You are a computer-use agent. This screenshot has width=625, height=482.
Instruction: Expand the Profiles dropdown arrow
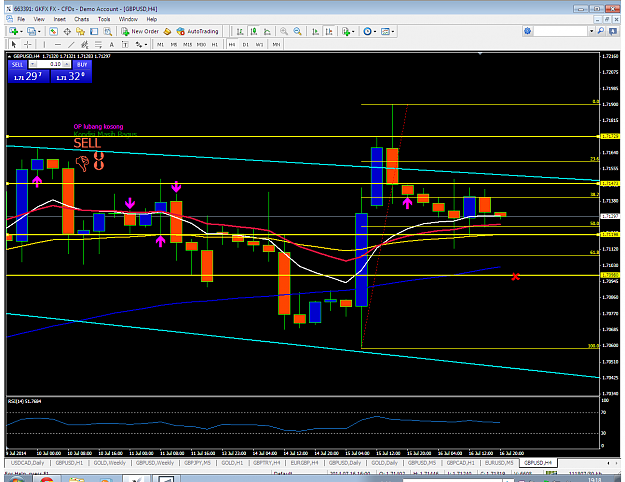coord(39,31)
